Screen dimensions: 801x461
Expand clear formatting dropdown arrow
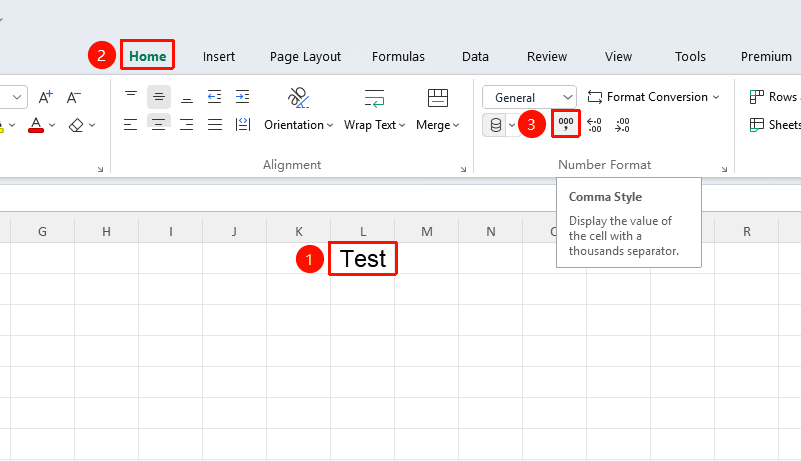tap(92, 125)
